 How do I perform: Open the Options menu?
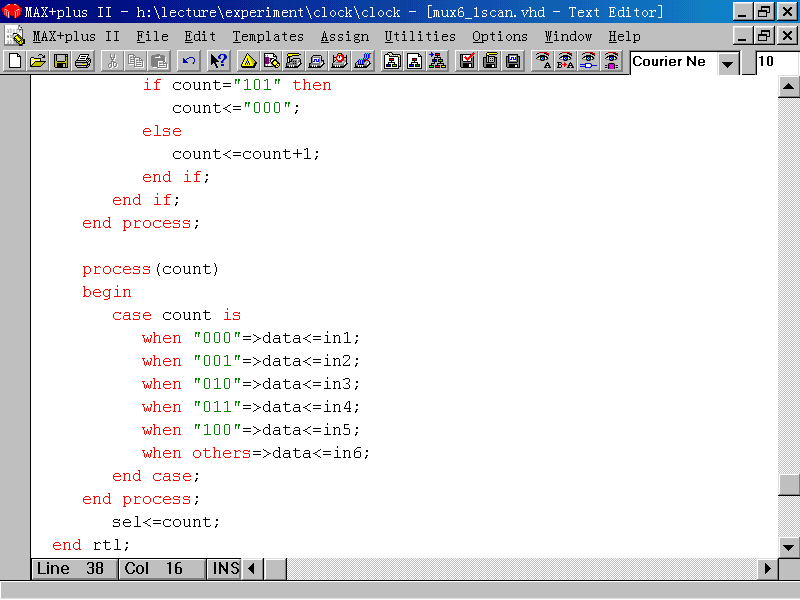[x=499, y=37]
